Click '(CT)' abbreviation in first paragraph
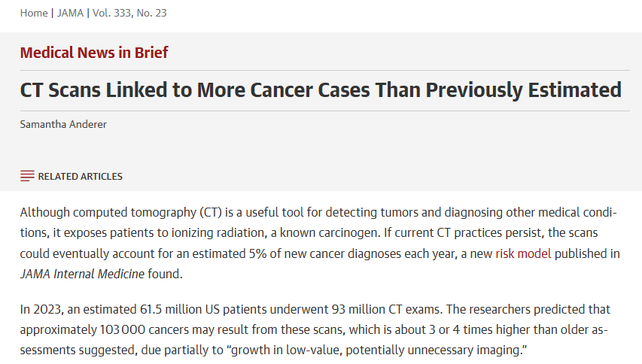Image resolution: width=642 pixels, height=364 pixels. 211,213
